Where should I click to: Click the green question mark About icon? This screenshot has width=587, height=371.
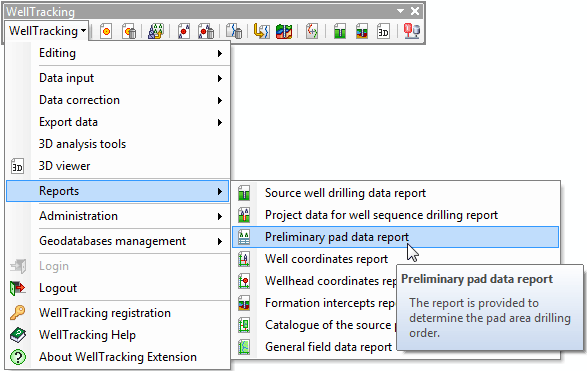point(18,357)
